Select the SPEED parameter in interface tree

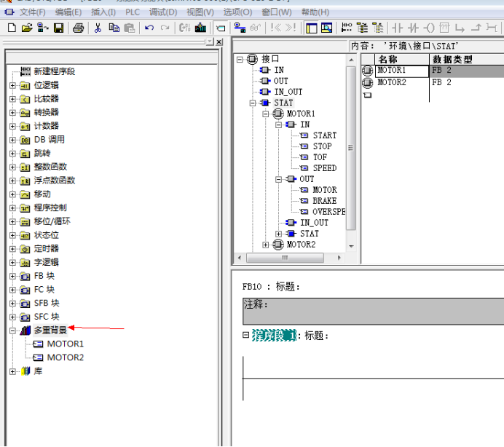324,168
